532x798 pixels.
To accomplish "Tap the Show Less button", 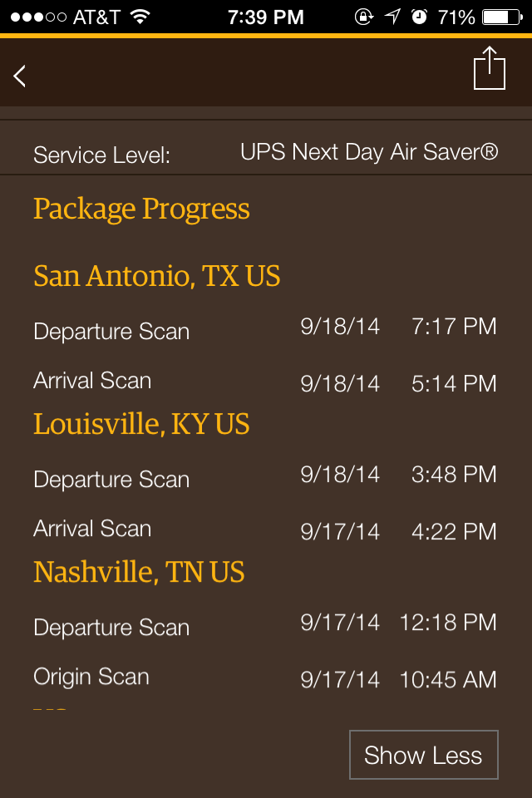I will click(423, 755).
